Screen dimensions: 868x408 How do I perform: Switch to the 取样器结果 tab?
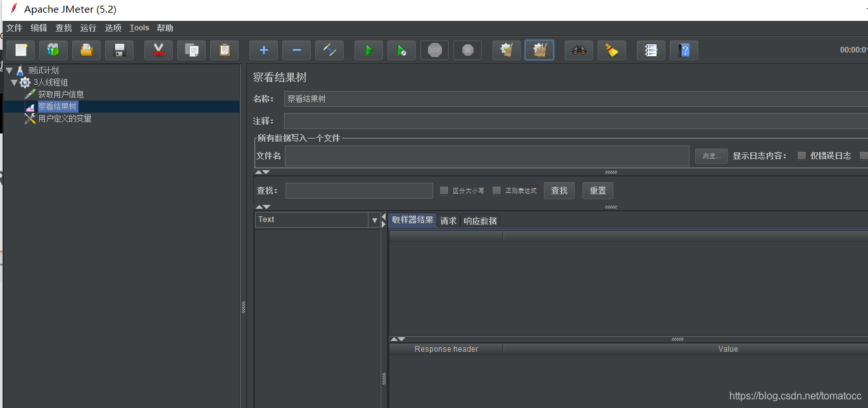(412, 220)
